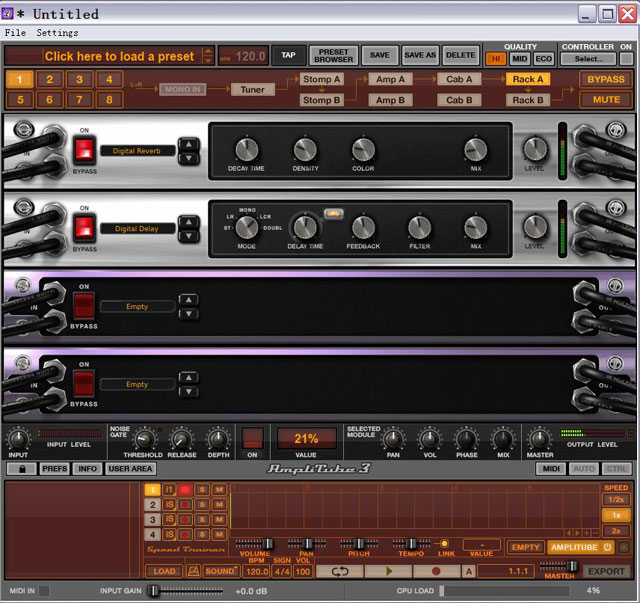The image size is (640, 603).
Task: Select HI quality mode
Action: (x=496, y=59)
